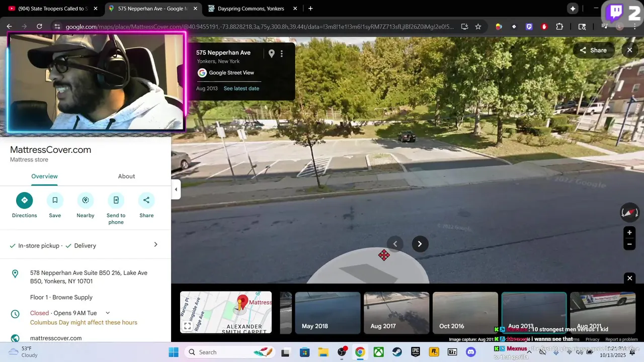Click the browser back arrow

tap(9, 27)
